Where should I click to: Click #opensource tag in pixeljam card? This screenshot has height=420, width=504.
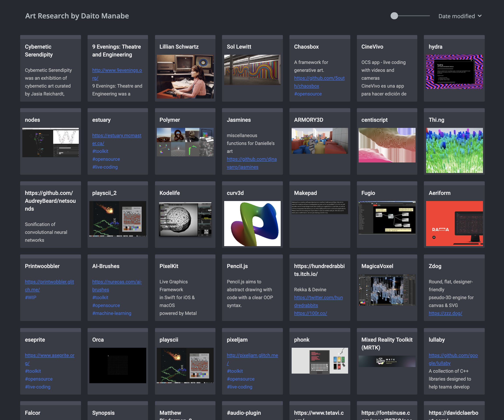(x=240, y=379)
